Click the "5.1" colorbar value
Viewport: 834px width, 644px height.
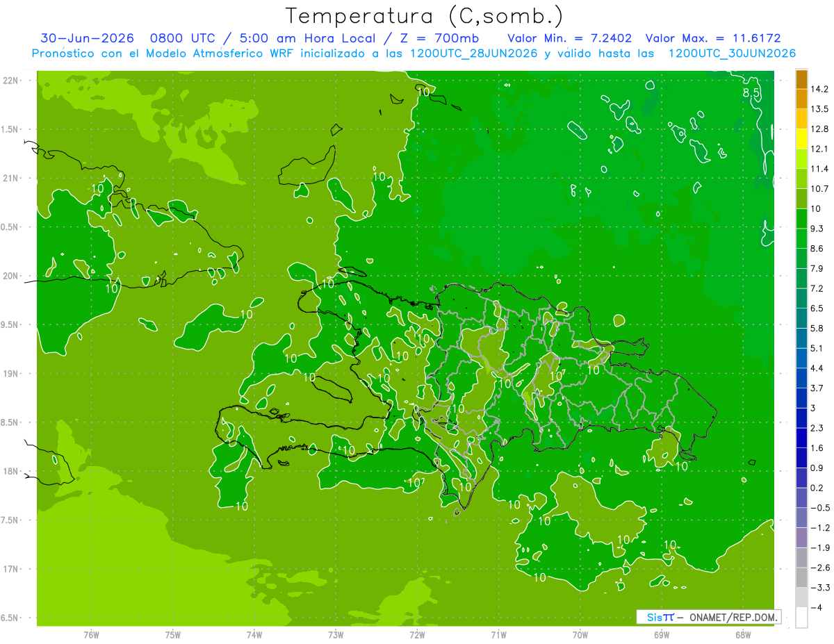click(817, 348)
